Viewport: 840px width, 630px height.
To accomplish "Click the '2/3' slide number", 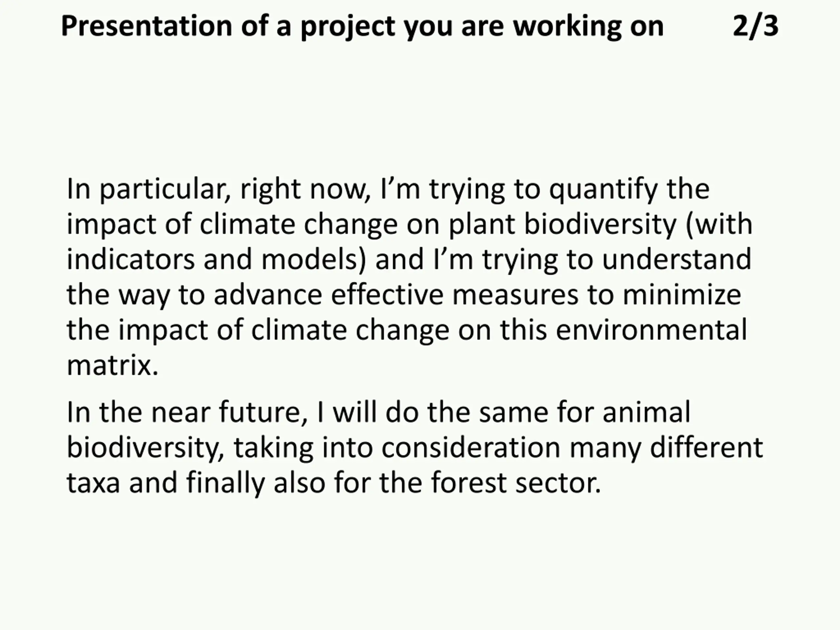I will [755, 27].
